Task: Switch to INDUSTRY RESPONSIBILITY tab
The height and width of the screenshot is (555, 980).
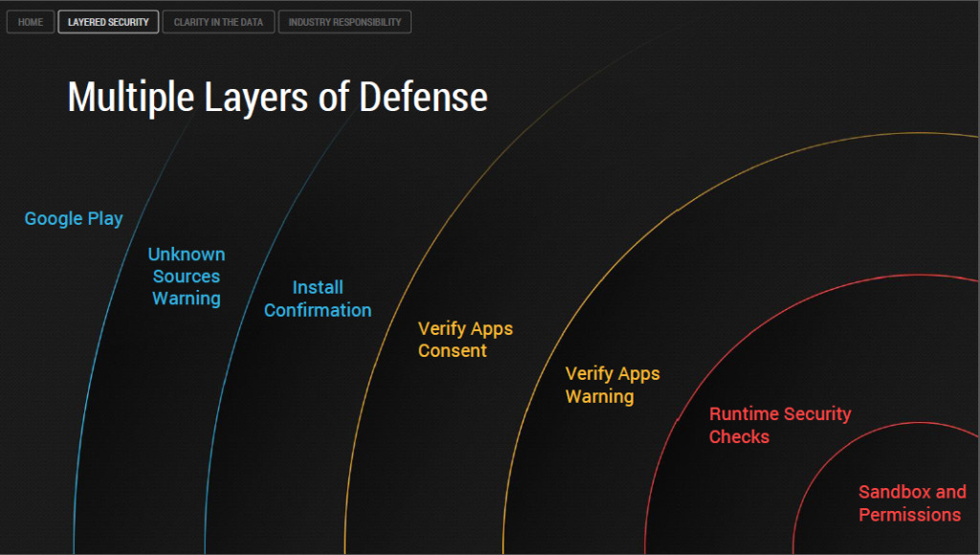Action: click(345, 22)
